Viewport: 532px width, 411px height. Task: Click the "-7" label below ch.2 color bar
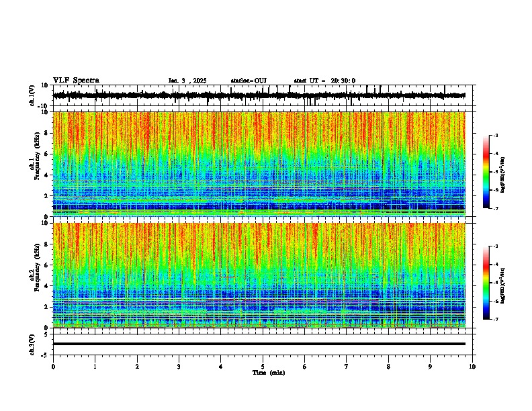tap(495, 319)
